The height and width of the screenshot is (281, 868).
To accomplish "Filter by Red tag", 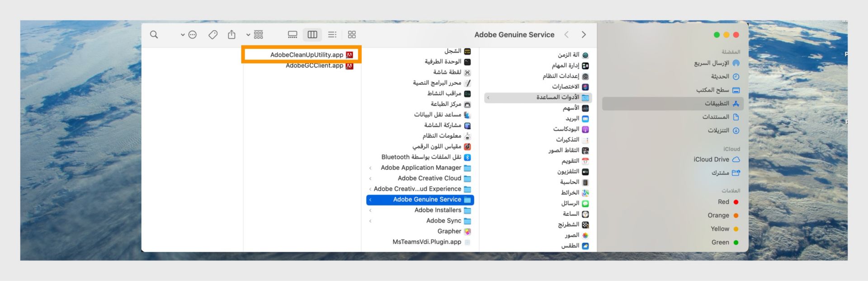I will [728, 202].
